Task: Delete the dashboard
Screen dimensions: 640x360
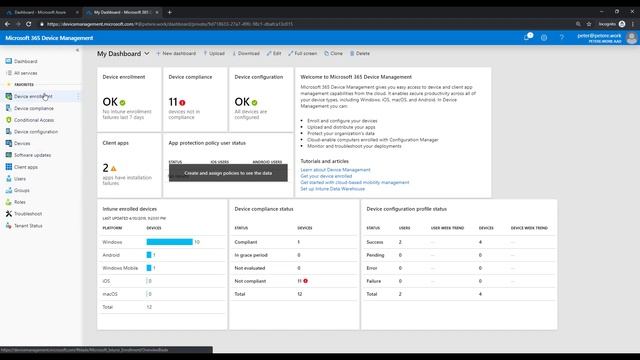Action: (360, 53)
